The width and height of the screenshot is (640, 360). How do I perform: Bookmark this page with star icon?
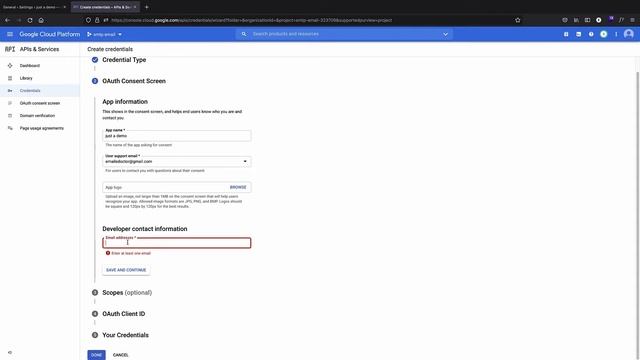[518, 20]
